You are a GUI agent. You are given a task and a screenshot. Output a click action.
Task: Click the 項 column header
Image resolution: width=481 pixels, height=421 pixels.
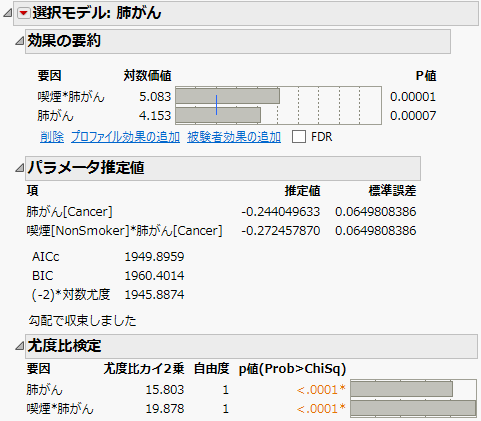(x=33, y=191)
